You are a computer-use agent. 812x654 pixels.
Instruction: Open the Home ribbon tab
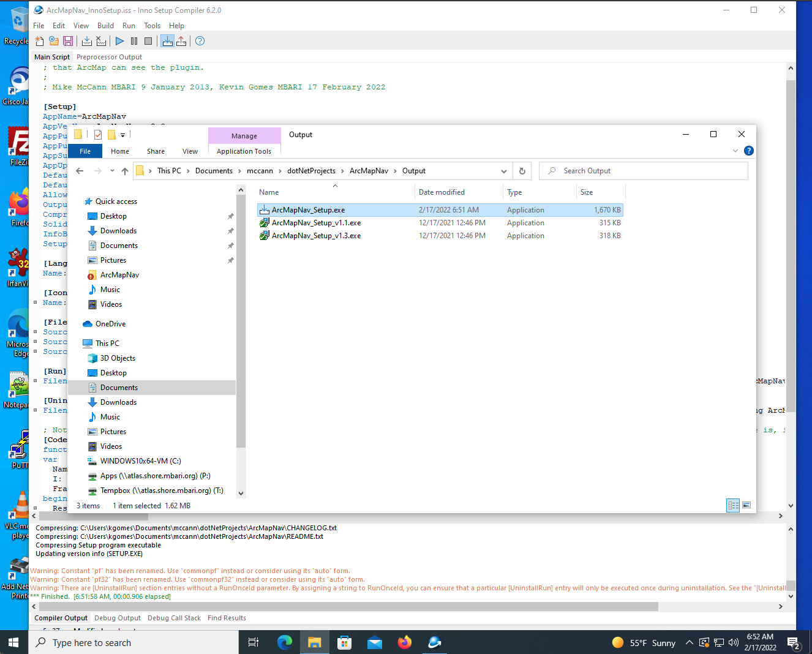[120, 151]
